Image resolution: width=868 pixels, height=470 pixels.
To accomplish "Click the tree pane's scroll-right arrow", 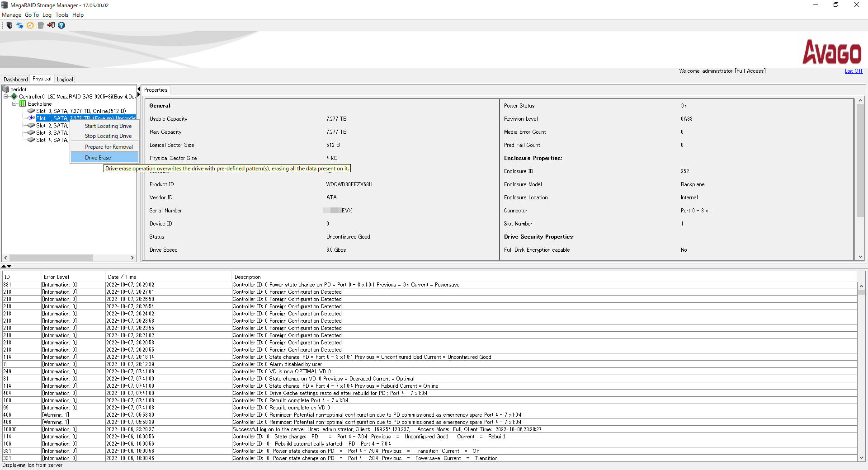I will [132, 258].
